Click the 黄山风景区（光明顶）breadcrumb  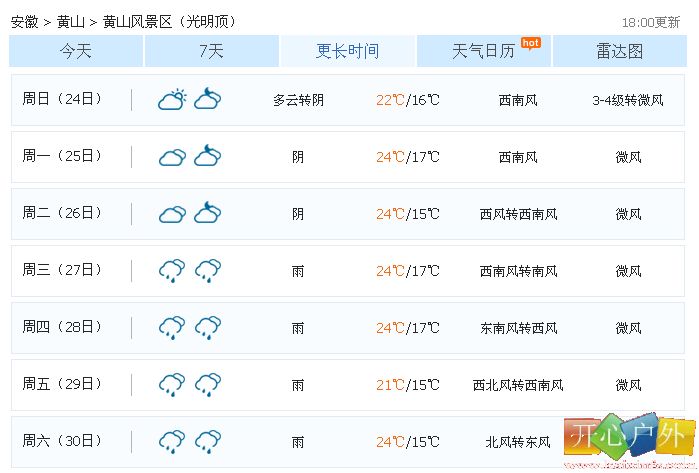point(169,21)
